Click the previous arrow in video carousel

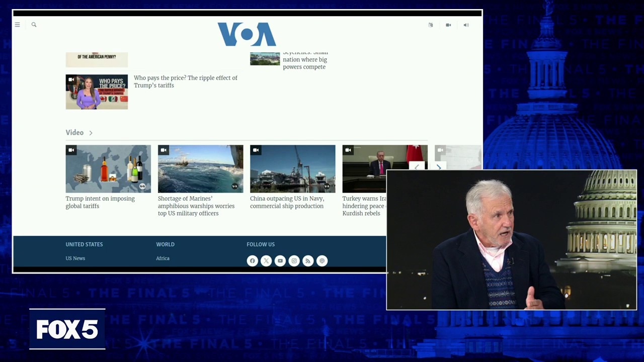click(417, 167)
